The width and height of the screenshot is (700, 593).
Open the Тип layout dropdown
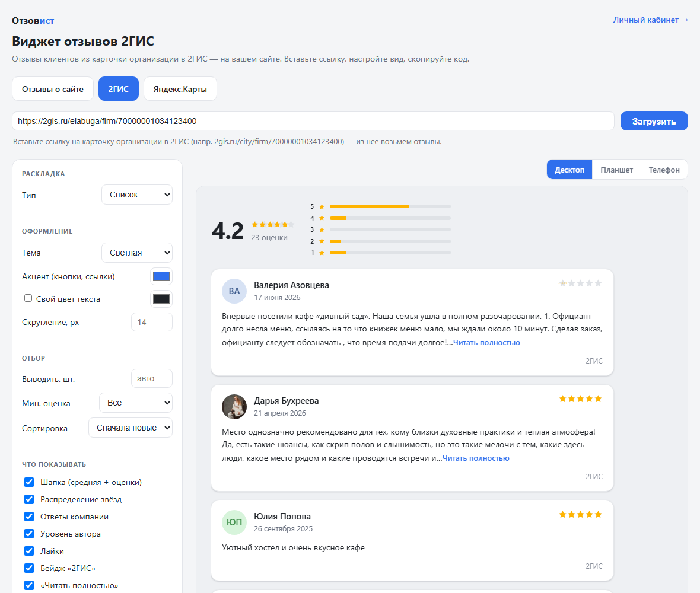coord(137,195)
